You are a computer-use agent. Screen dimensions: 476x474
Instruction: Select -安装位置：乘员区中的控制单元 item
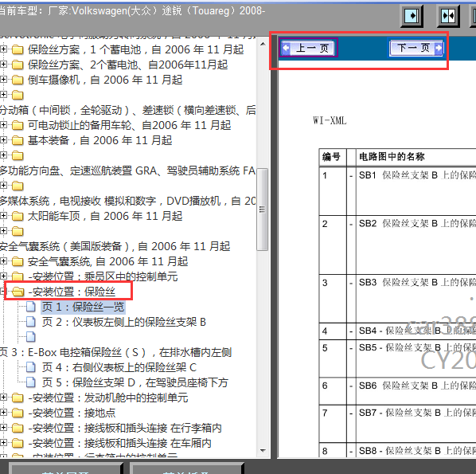103,276
